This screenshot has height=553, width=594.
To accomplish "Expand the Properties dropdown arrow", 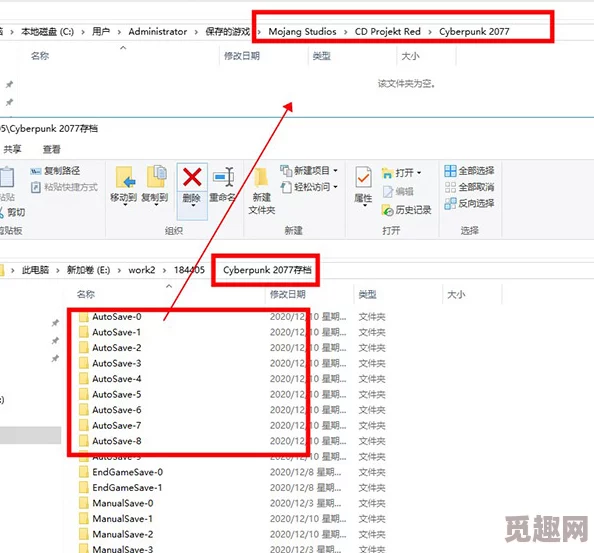I will tap(364, 205).
